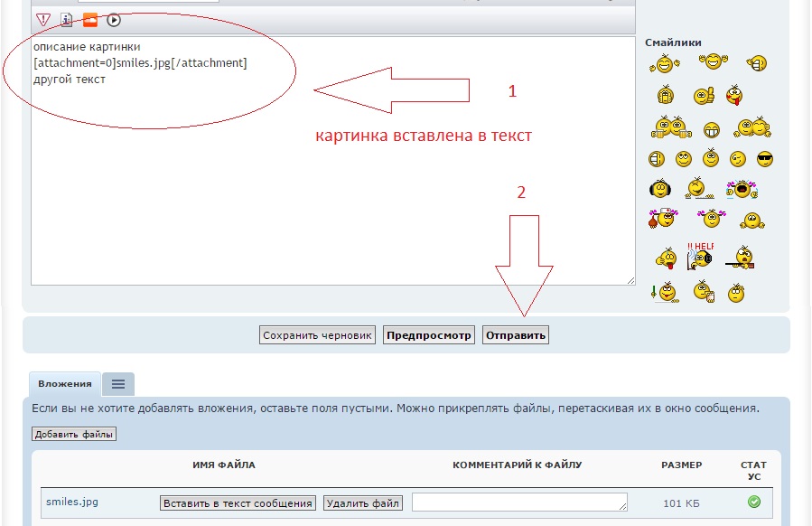Click the info document BBCode icon
Viewport: 812px width, 526px height.
point(67,19)
